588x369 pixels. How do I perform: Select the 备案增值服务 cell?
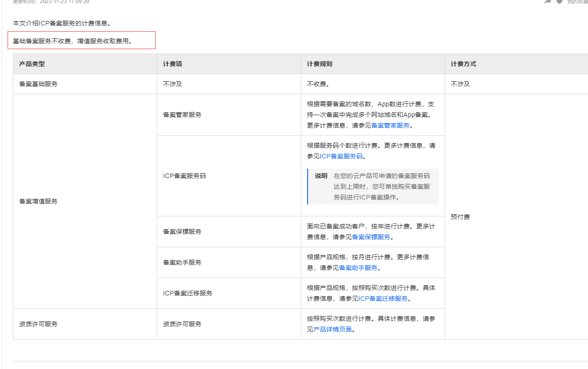(85, 201)
